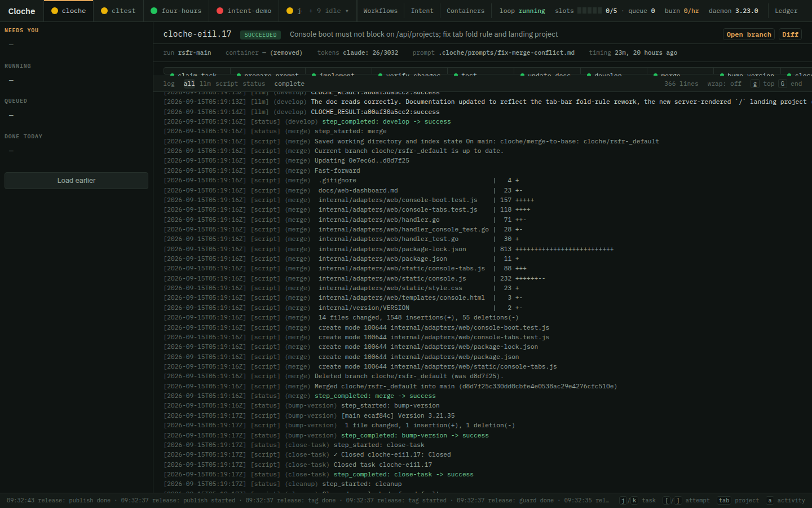Click the timing 23m, 20 hours ago

633,52
